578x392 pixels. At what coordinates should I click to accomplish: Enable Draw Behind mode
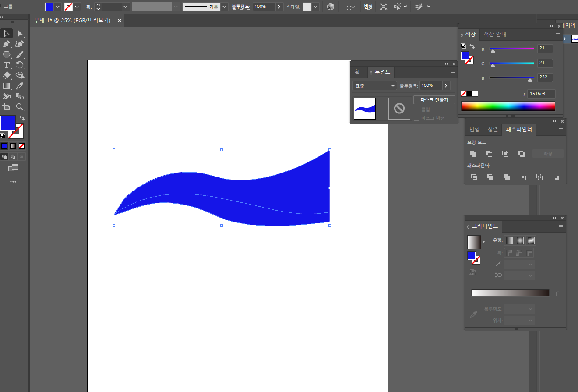tap(13, 156)
